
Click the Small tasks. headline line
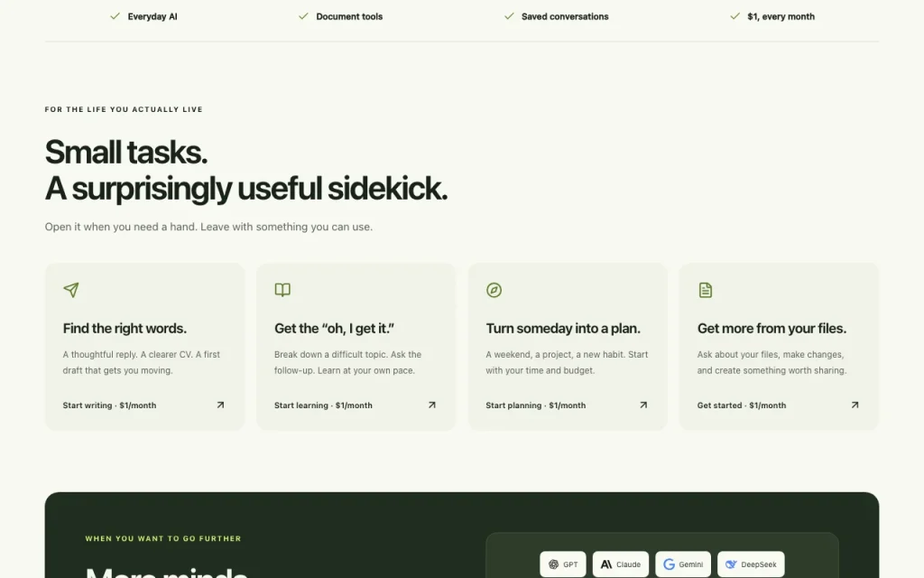coord(126,152)
